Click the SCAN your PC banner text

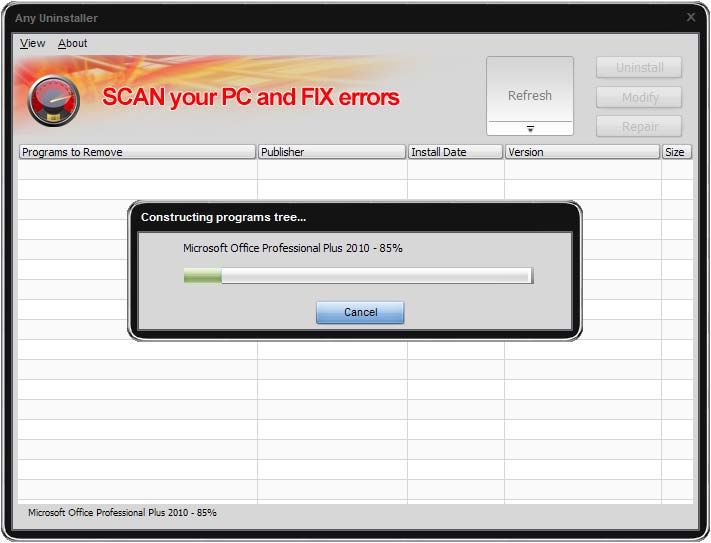click(251, 97)
